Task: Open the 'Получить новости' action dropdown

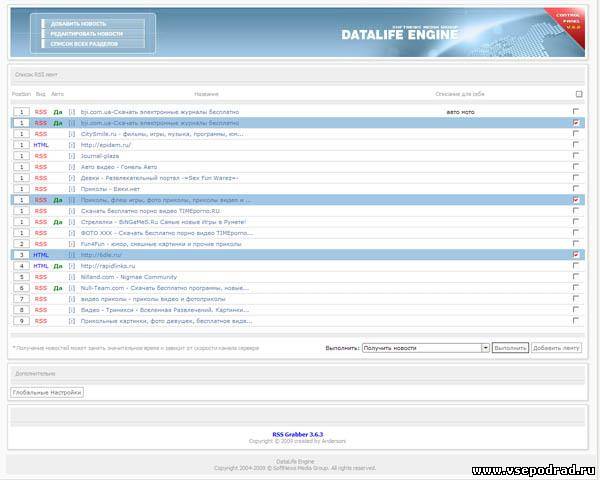Action: click(x=426, y=348)
